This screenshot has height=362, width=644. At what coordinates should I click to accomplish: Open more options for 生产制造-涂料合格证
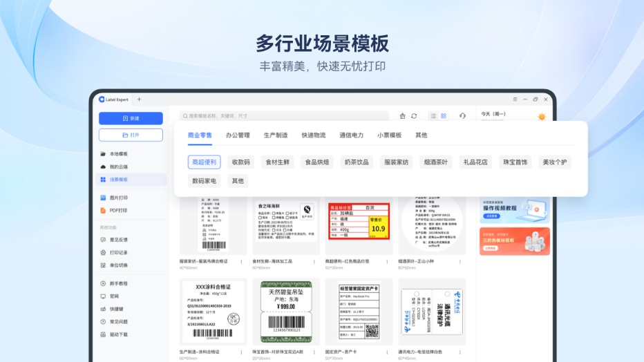pos(242,352)
